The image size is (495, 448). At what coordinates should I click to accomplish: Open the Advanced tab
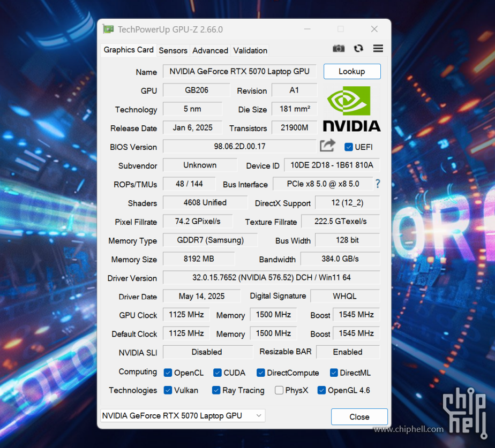[x=210, y=50]
